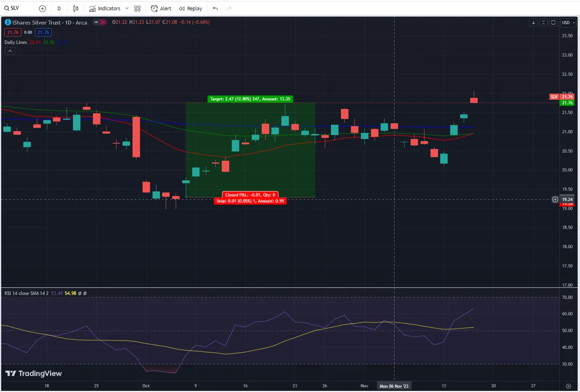The width and height of the screenshot is (580, 392).
Task: Change chart type with the candlestick icon
Action: [76, 8]
